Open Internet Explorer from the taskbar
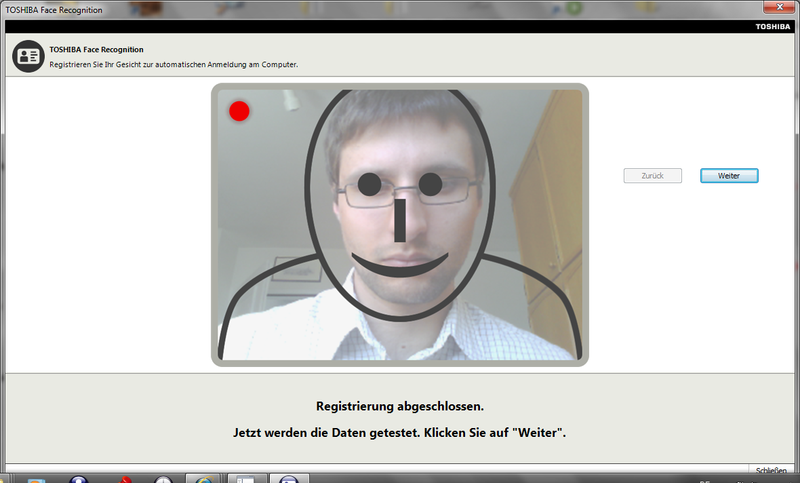 click(x=204, y=479)
